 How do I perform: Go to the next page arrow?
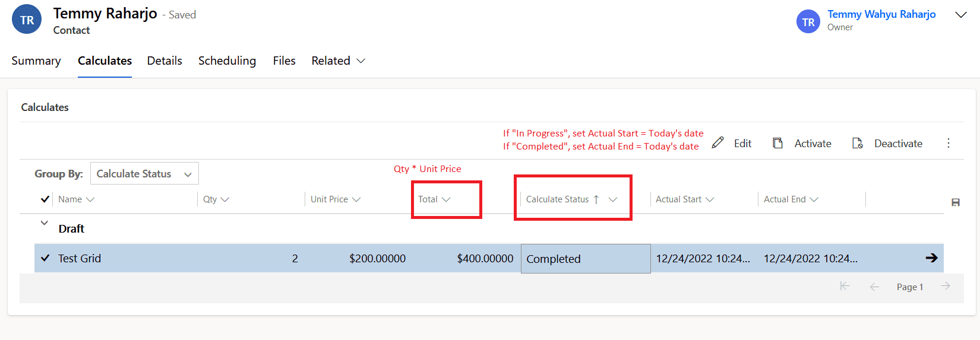coord(946,287)
